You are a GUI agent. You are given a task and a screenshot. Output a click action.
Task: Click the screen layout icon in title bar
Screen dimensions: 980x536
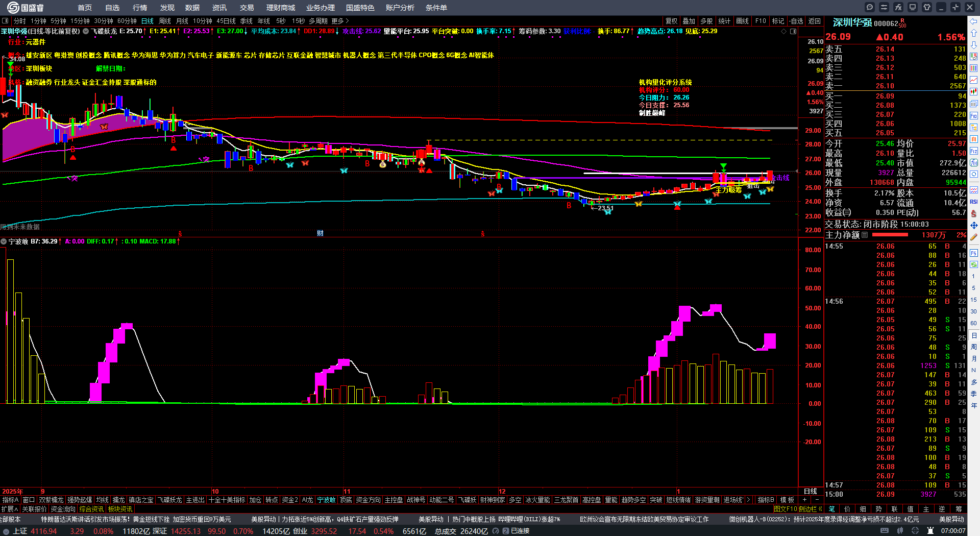(x=913, y=7)
